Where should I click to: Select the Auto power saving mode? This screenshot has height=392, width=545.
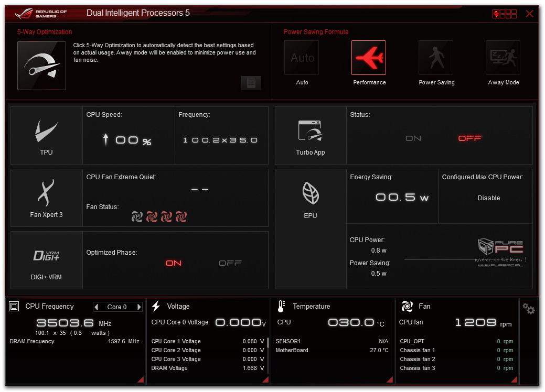[302, 58]
